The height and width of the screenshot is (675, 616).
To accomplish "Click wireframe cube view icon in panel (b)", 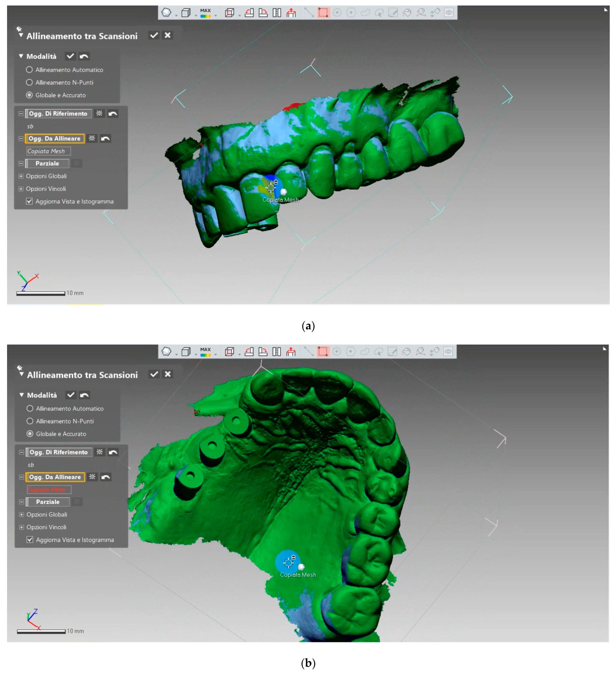I will 229,351.
